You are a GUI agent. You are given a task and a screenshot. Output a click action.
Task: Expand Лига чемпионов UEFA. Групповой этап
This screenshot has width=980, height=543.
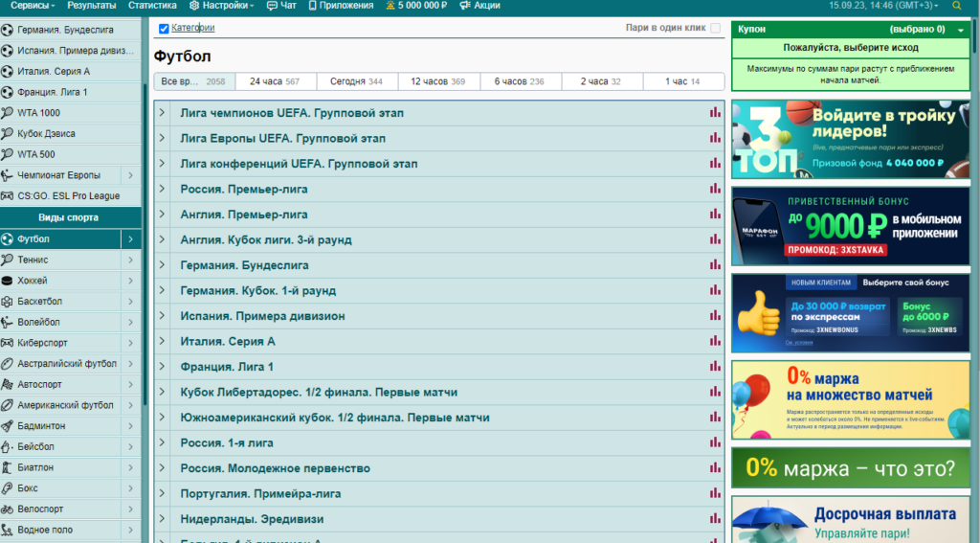162,113
